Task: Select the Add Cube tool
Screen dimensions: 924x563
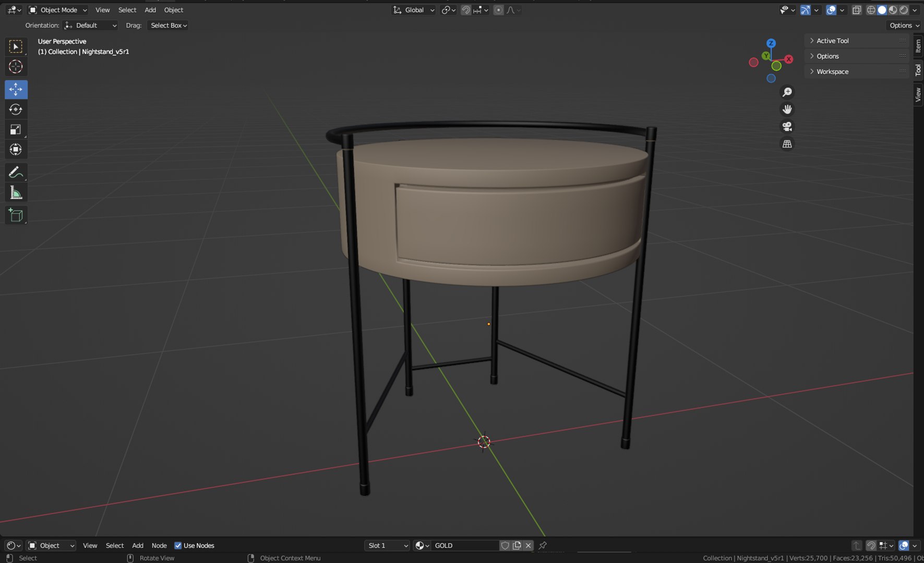Action: [x=16, y=215]
